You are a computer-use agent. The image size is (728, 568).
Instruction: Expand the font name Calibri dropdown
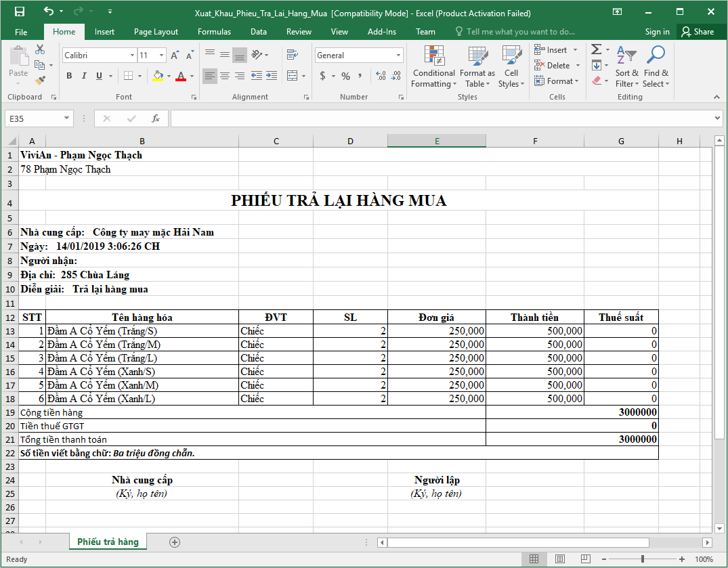click(x=132, y=56)
